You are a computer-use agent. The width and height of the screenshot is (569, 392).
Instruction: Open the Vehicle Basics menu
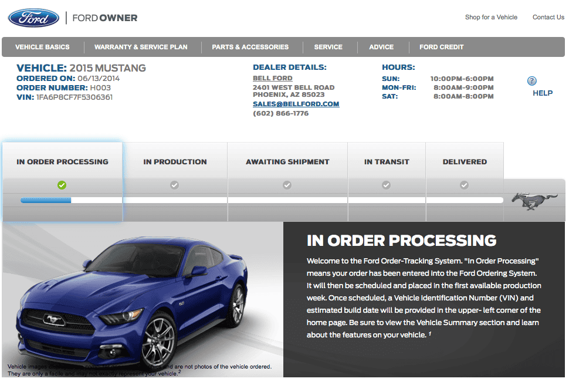pos(42,47)
